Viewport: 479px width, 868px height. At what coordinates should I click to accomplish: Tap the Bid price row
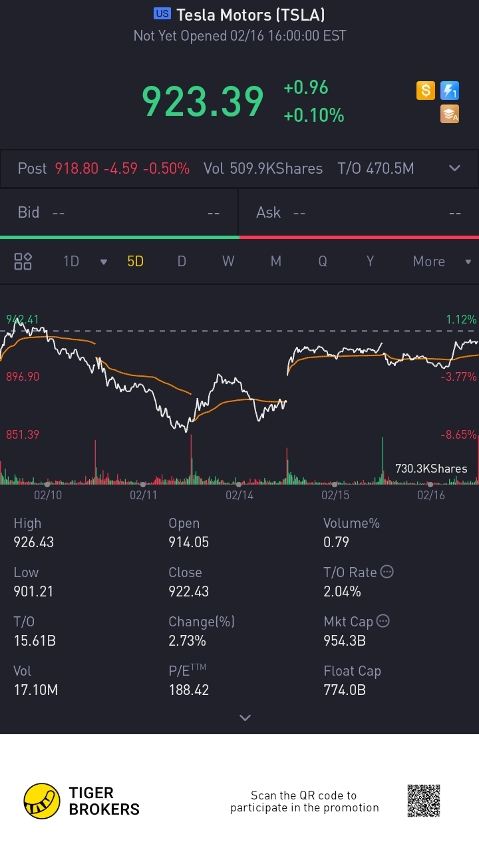coord(118,212)
